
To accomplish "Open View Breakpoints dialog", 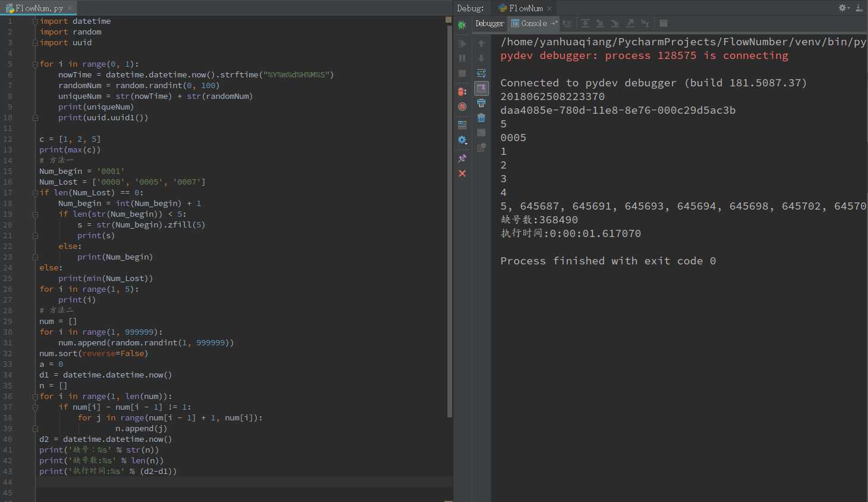I will tap(462, 92).
